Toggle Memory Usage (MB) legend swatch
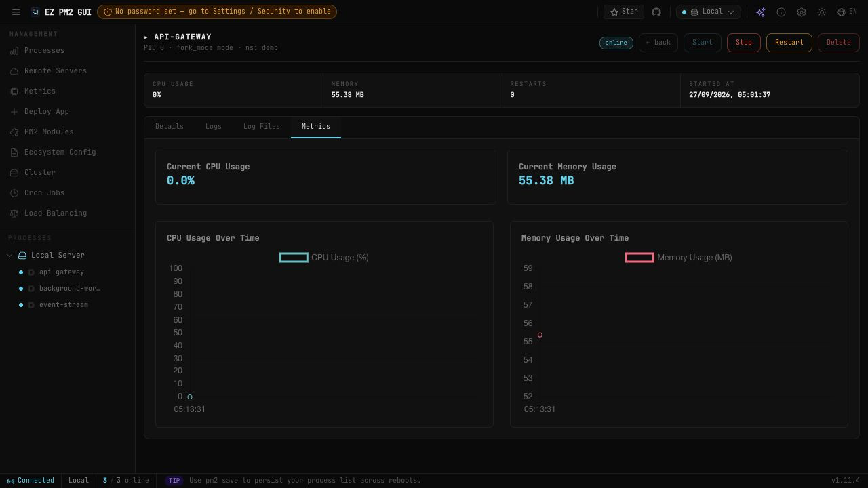Viewport: 868px width, 488px height. 639,258
